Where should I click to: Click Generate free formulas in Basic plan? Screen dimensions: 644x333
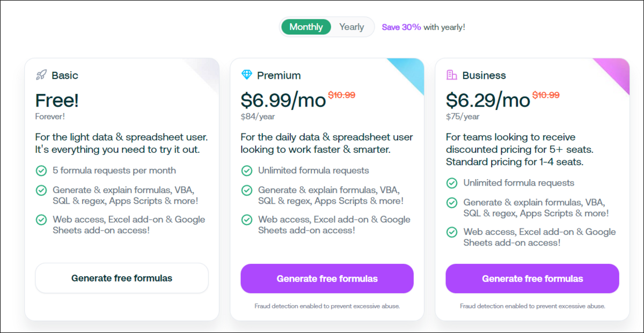tap(122, 278)
